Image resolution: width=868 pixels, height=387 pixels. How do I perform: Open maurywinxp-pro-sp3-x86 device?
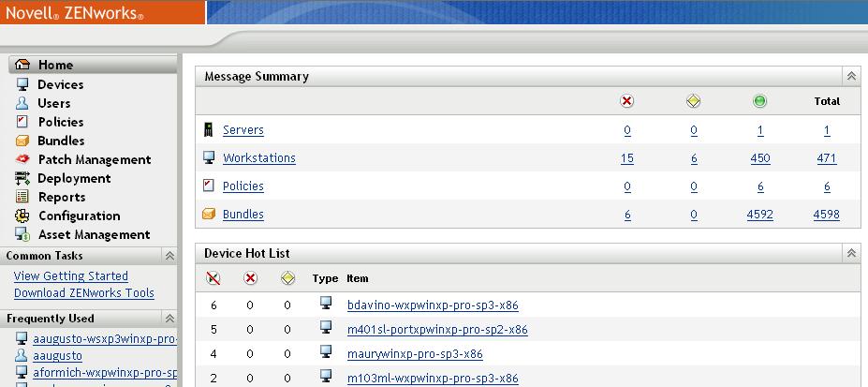[x=415, y=354]
